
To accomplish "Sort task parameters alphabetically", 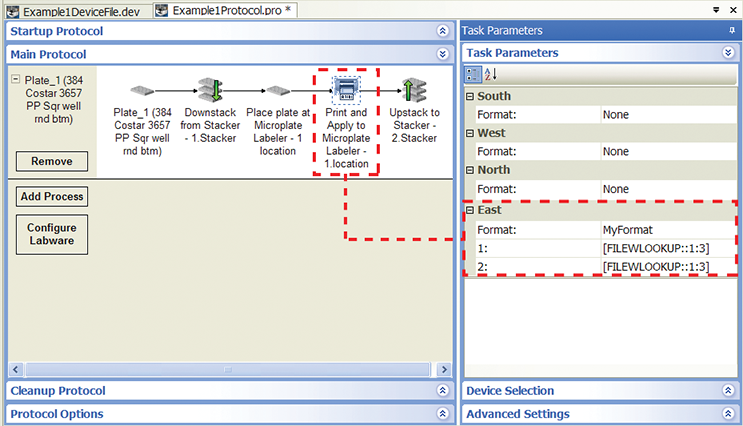I will pyautogui.click(x=491, y=73).
